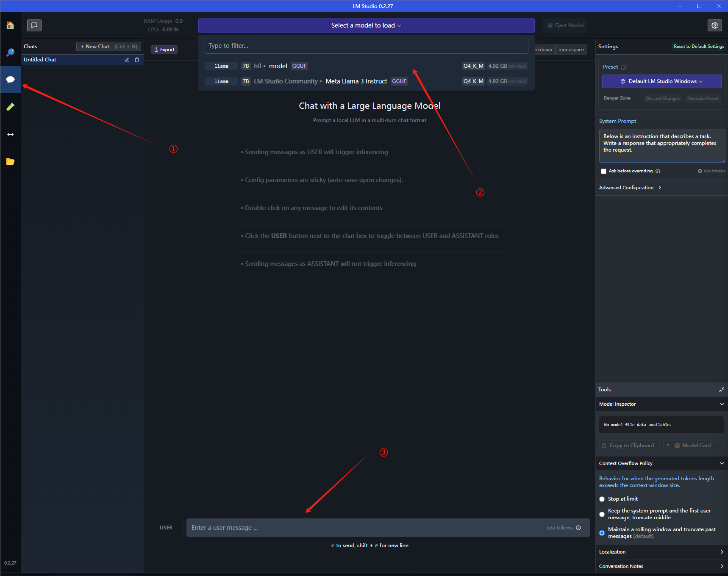The height and width of the screenshot is (576, 728).
Task: Collapse the Tools panel with shrink icon
Action: 722,390
